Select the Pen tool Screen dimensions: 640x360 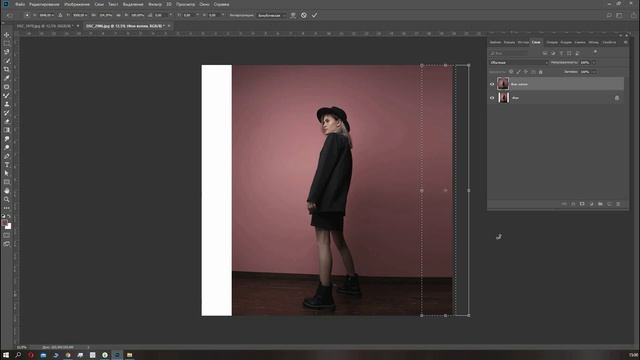pos(7,156)
